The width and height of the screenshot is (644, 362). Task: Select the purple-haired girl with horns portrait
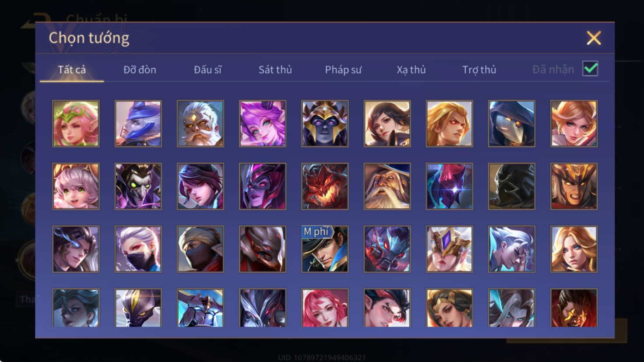262,123
